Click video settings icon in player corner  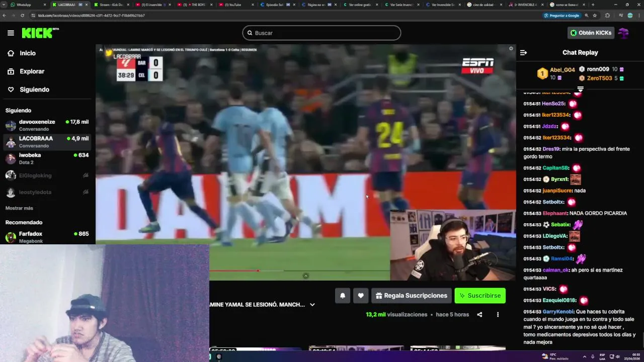point(511,49)
